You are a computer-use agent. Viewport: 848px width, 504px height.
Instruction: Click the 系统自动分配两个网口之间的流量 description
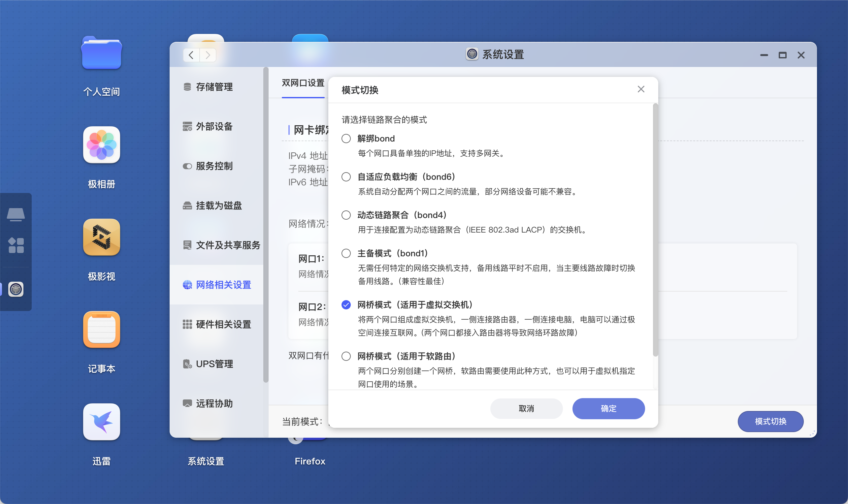(x=468, y=192)
